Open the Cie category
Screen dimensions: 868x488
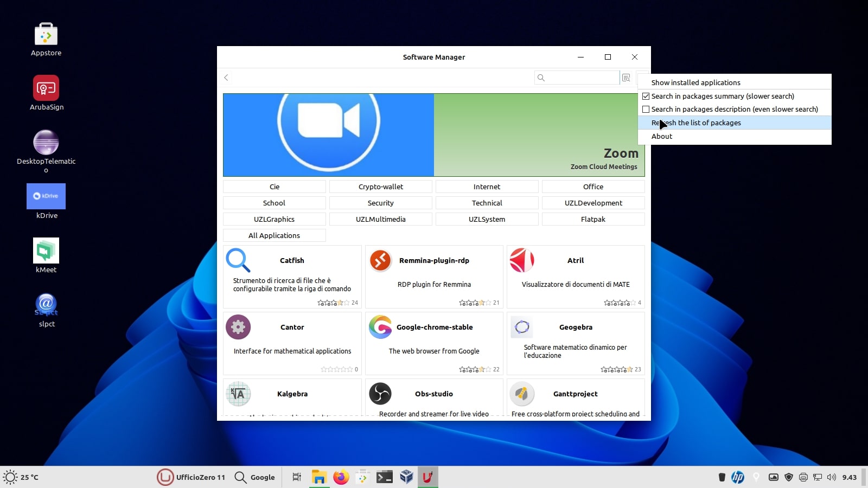click(275, 187)
